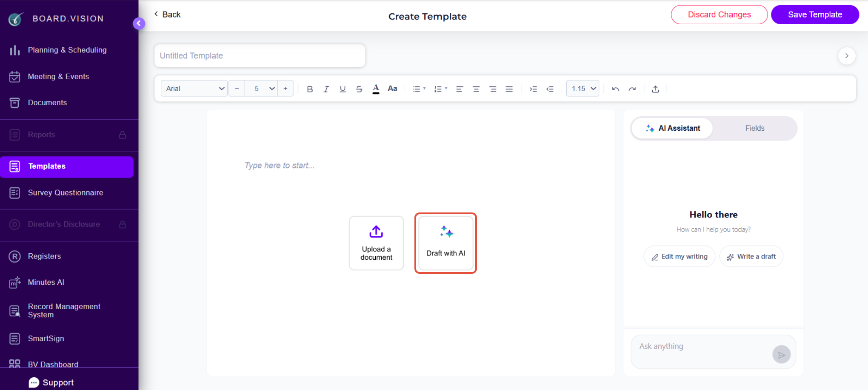Open Support chat
This screenshot has width=868, height=390.
[51, 382]
